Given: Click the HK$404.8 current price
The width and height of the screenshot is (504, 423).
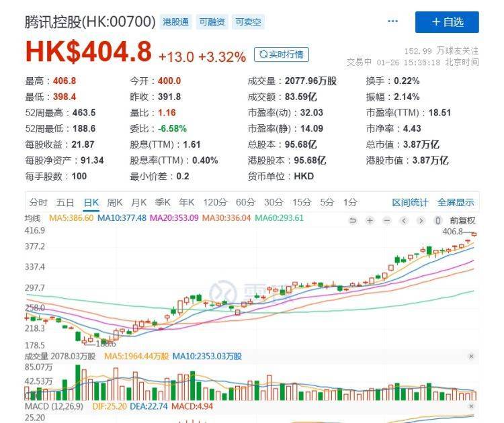Looking at the screenshot, I should point(89,52).
